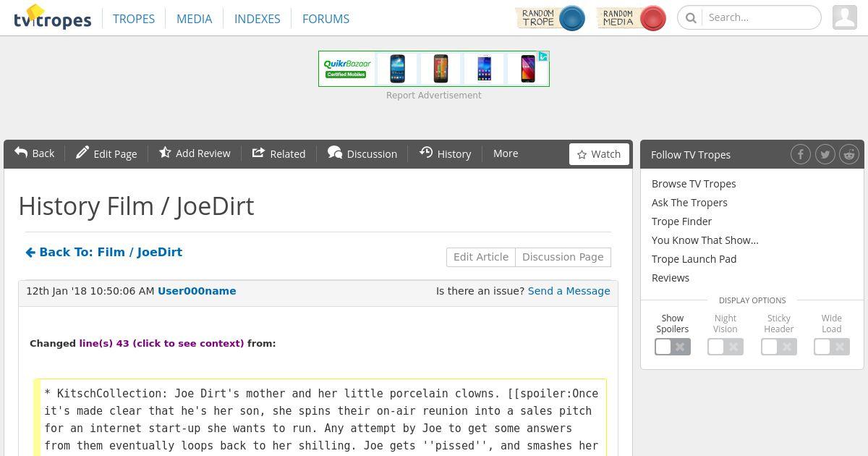Click Report Advertisement

point(434,96)
